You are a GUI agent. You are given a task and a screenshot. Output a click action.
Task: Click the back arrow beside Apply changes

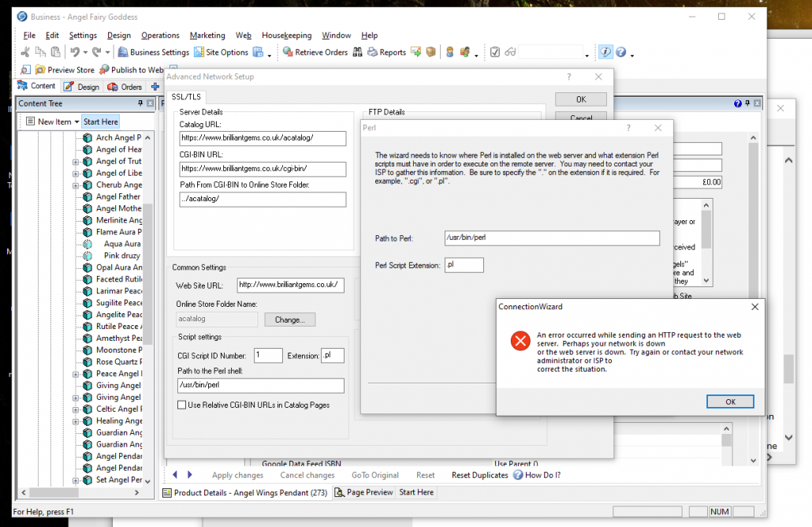pos(175,475)
